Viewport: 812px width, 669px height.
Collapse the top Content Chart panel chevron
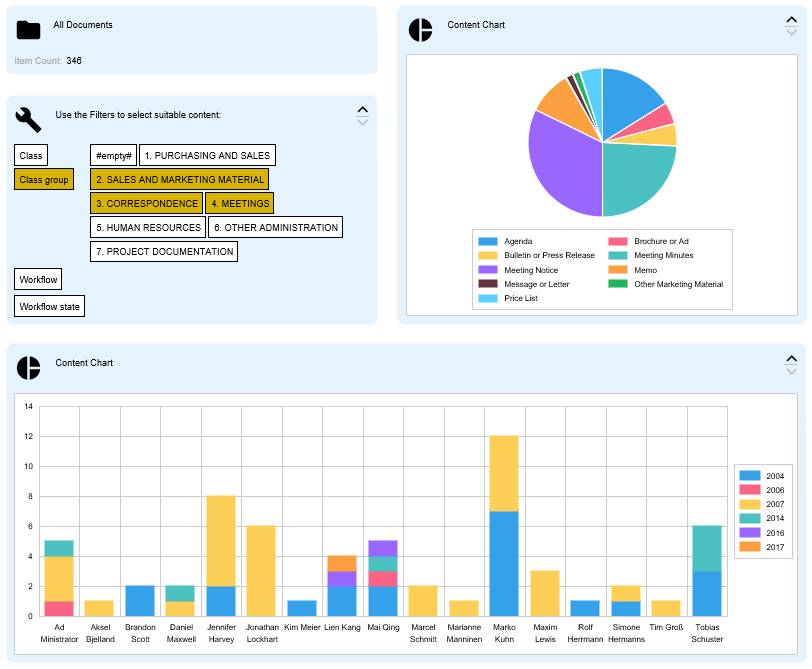click(792, 20)
